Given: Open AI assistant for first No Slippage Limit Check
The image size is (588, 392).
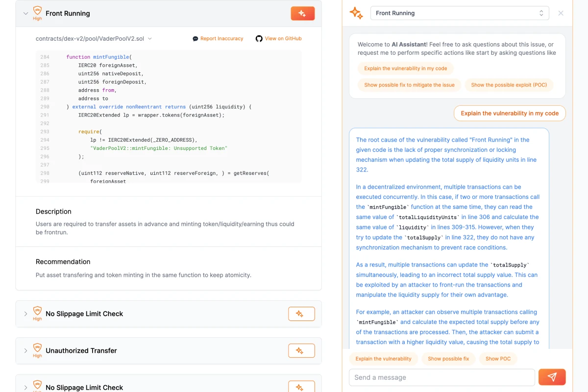Looking at the screenshot, I should click(301, 314).
